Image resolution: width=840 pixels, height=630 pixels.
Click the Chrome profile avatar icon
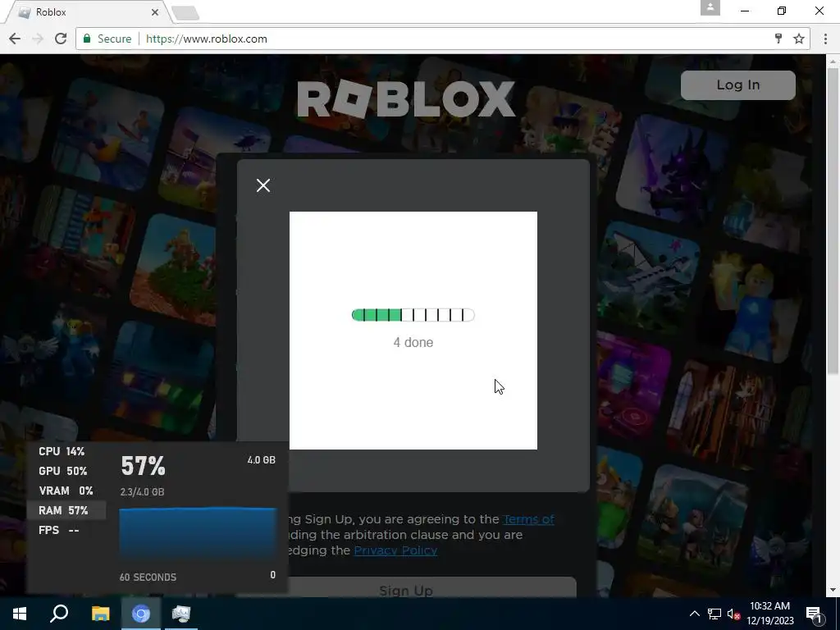point(710,7)
